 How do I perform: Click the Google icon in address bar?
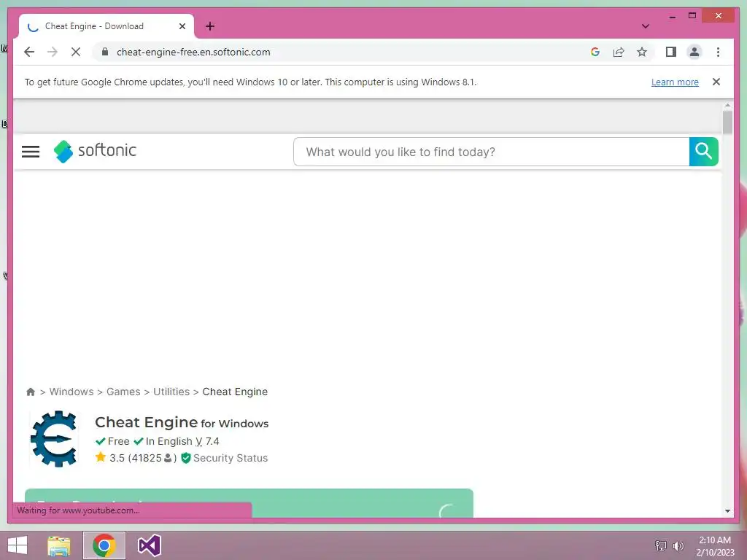pos(595,52)
